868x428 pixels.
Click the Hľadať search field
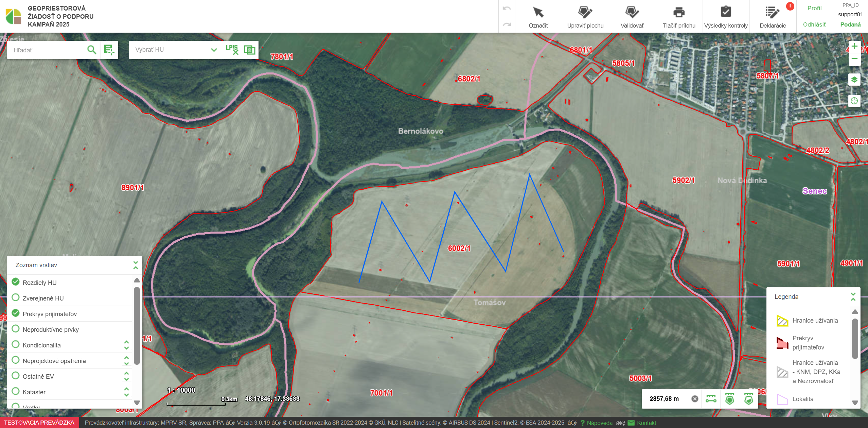(48, 50)
